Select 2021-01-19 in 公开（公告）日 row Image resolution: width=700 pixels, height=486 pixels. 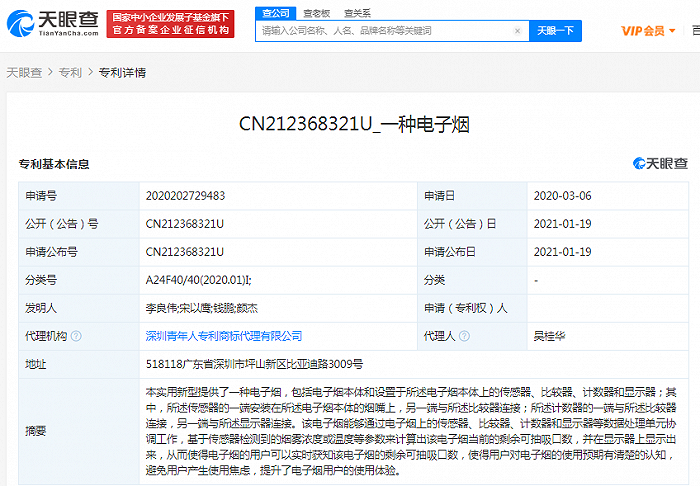[x=562, y=224]
